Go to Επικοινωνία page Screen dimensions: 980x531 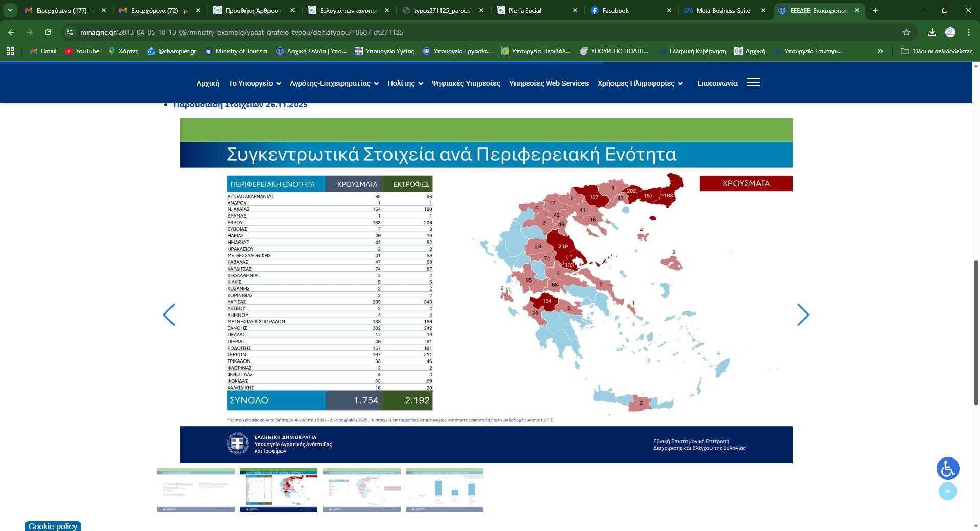point(717,83)
